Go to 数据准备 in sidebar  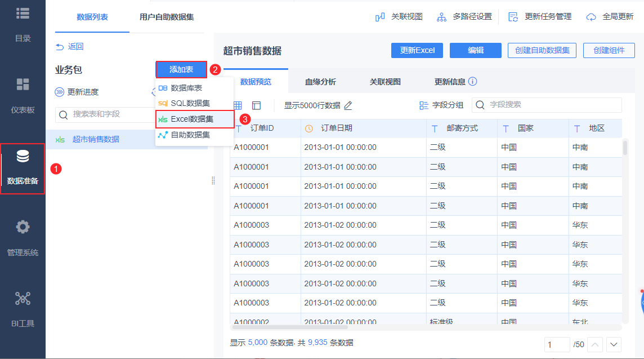pyautogui.click(x=23, y=169)
